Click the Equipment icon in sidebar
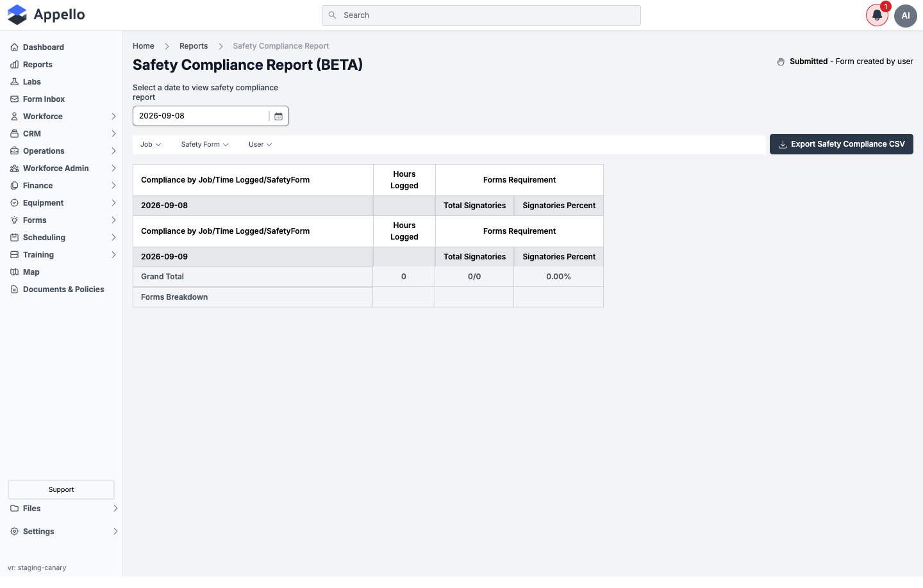This screenshot has width=923, height=588. click(x=14, y=203)
